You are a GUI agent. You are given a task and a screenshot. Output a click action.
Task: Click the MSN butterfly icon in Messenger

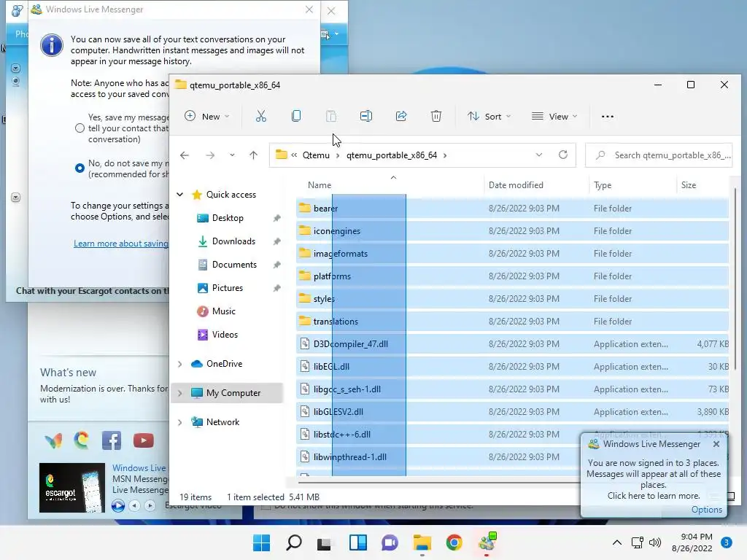click(53, 441)
